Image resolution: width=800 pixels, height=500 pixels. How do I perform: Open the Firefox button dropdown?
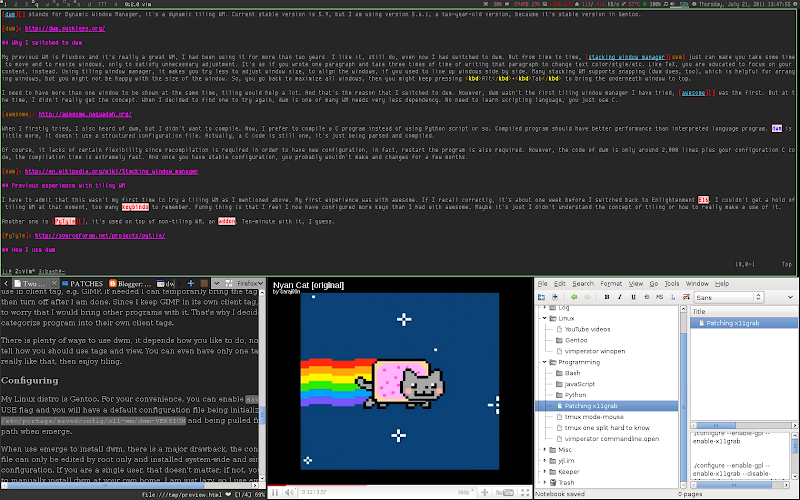(x=250, y=283)
